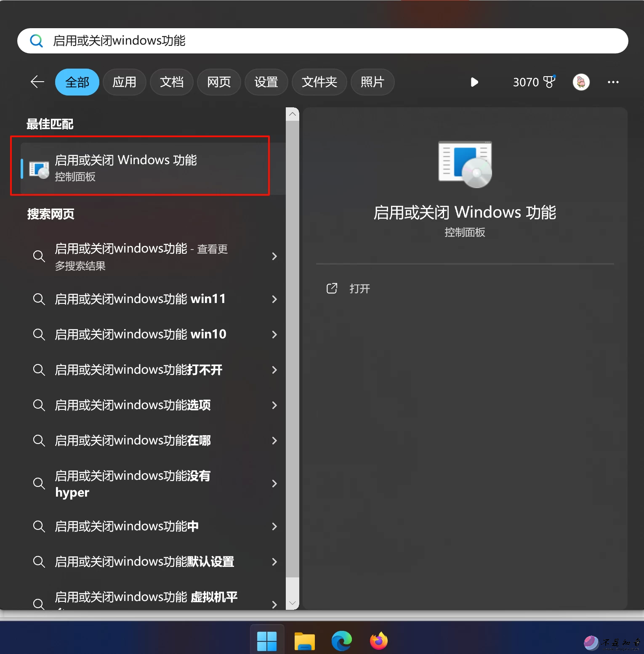Click the results list scrollbar thumb
The image size is (644, 654).
(x=293, y=349)
